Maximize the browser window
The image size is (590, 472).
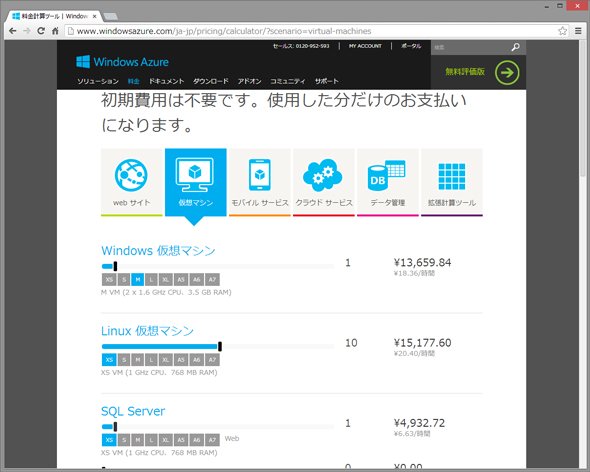pyautogui.click(x=560, y=6)
